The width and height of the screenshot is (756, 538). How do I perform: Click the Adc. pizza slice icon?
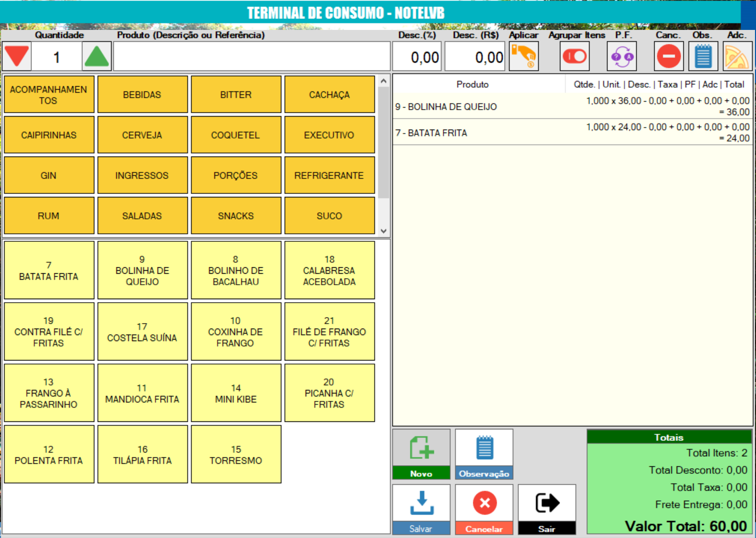pyautogui.click(x=737, y=56)
